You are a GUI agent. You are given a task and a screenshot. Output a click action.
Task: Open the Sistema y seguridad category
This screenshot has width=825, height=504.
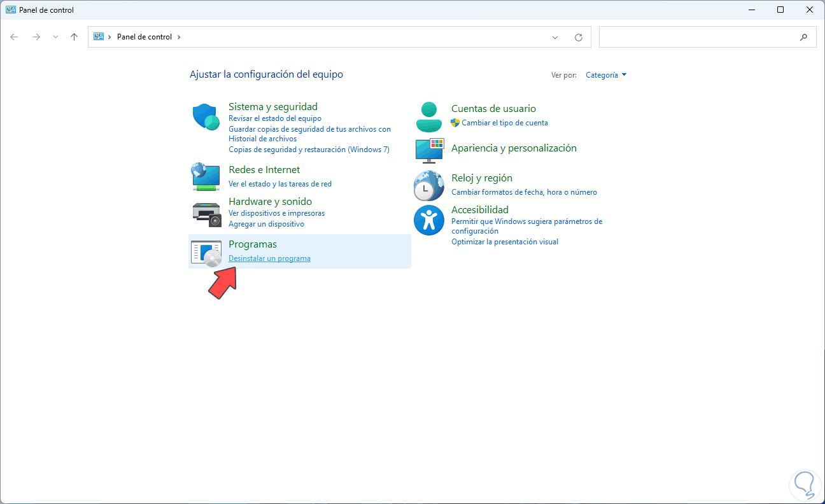[273, 107]
